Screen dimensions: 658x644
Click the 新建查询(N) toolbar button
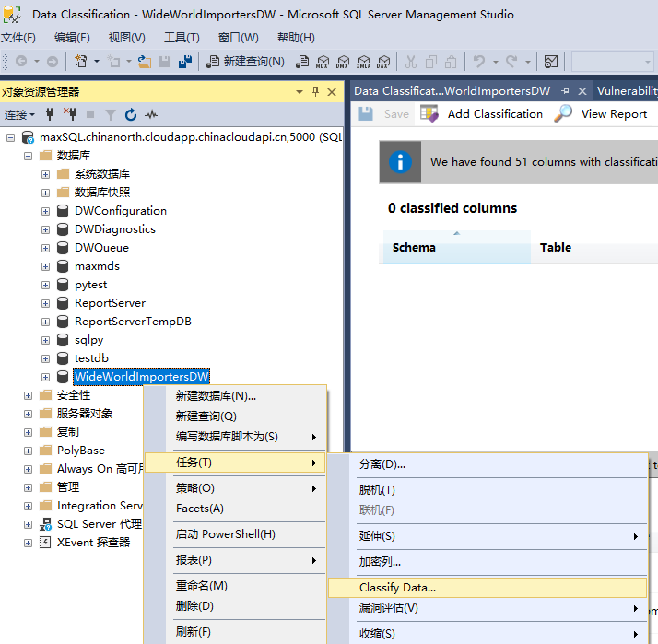click(x=246, y=62)
